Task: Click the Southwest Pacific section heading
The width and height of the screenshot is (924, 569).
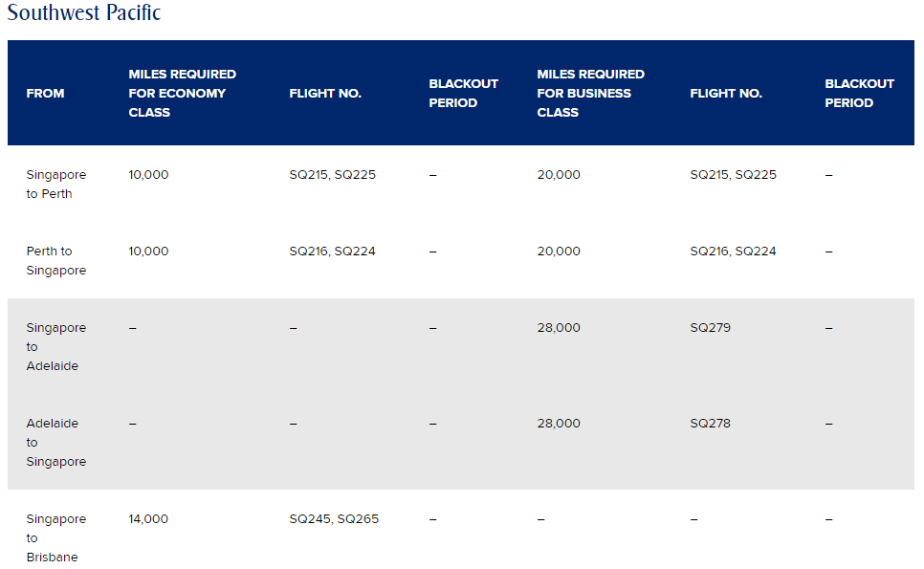Action: pyautogui.click(x=84, y=13)
